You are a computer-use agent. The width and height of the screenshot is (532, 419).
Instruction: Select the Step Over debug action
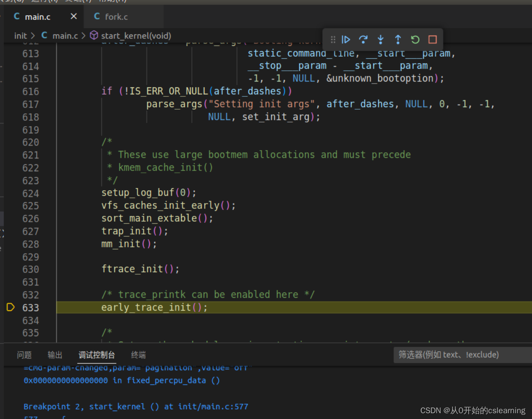pyautogui.click(x=363, y=39)
